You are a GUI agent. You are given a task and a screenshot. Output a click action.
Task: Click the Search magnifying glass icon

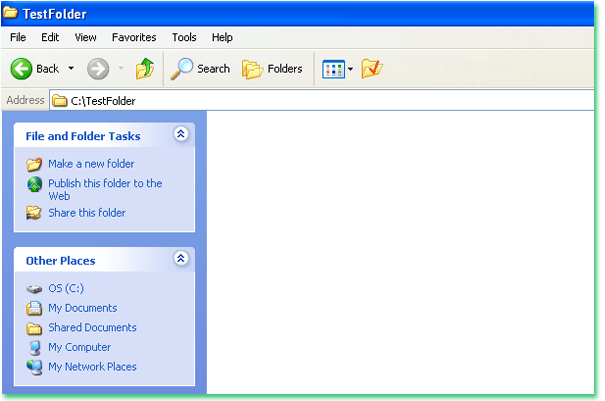click(181, 69)
